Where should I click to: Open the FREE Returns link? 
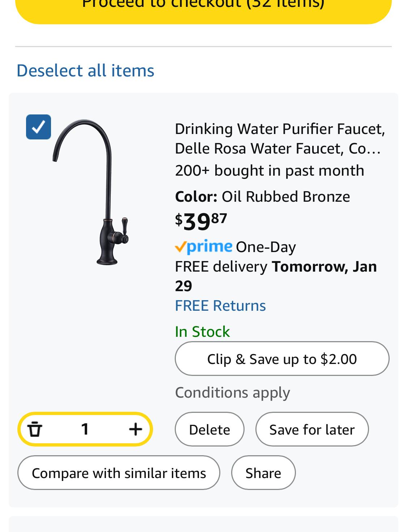click(220, 306)
